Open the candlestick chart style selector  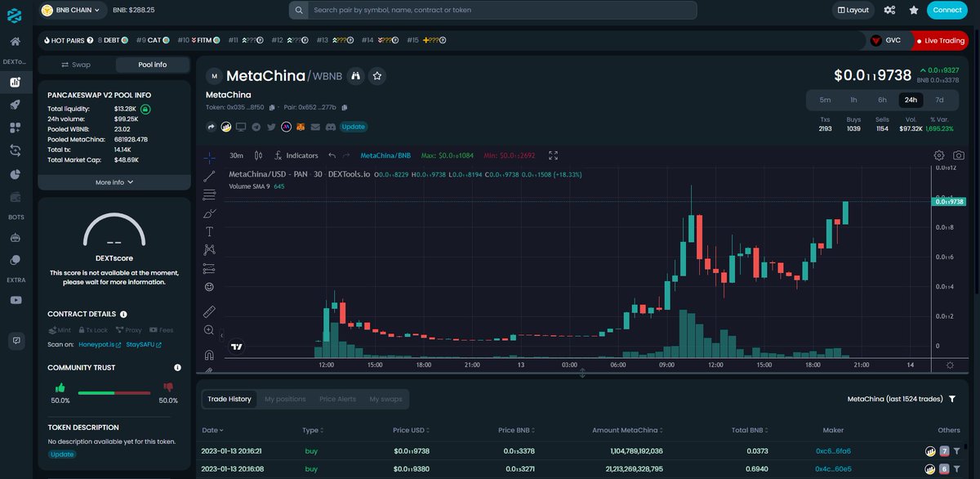259,155
